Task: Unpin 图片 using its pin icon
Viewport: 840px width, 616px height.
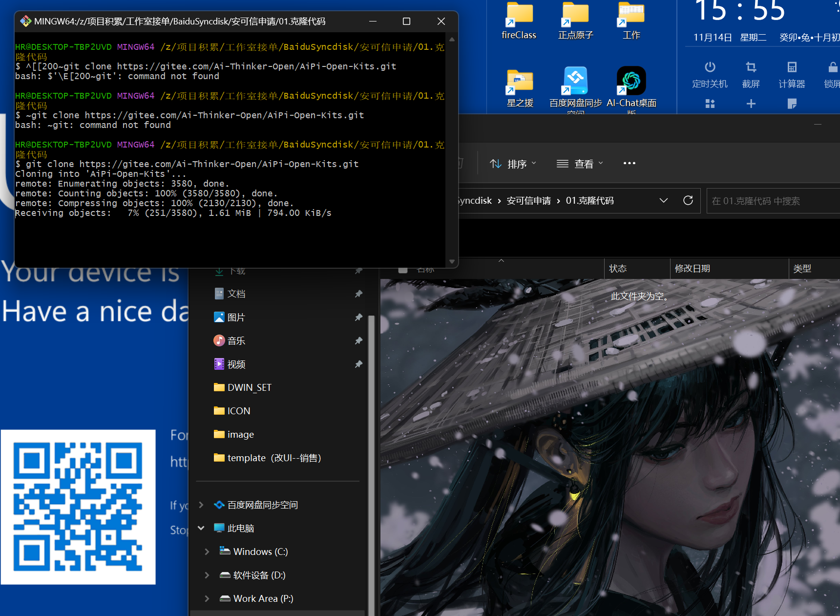Action: (358, 317)
